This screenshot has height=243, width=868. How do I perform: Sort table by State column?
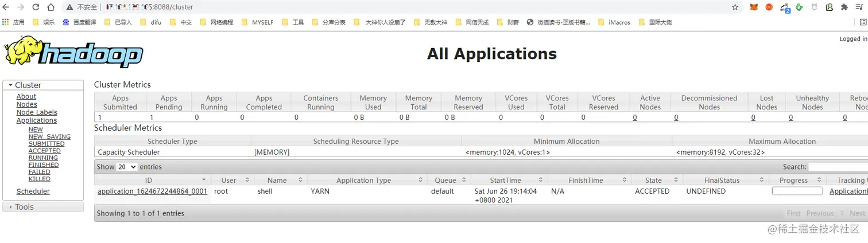click(657, 180)
